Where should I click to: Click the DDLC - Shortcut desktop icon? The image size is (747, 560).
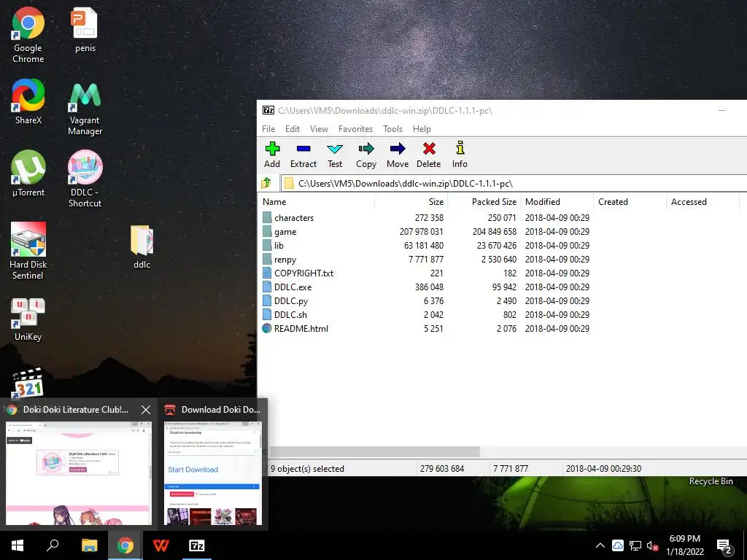(85, 179)
